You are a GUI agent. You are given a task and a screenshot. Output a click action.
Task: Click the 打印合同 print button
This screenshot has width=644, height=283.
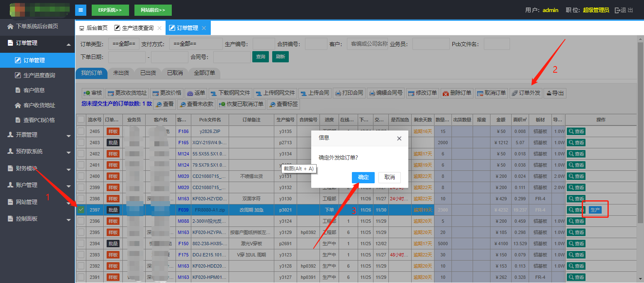(349, 93)
